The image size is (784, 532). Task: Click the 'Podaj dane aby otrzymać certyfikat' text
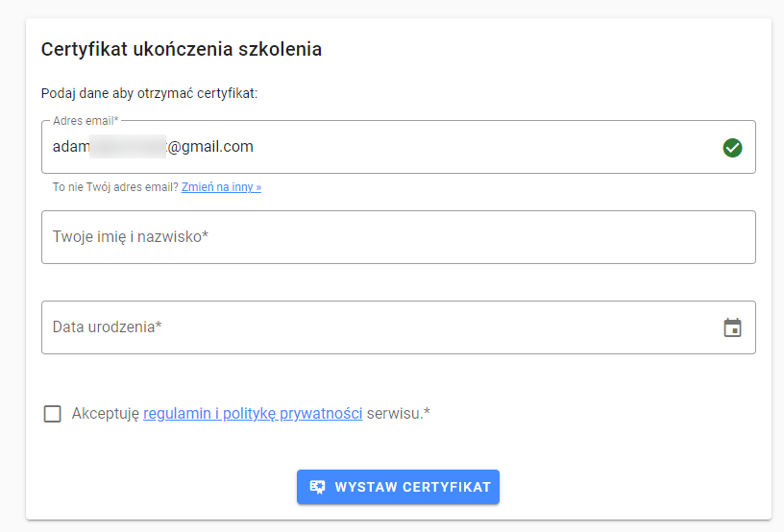[149, 93]
